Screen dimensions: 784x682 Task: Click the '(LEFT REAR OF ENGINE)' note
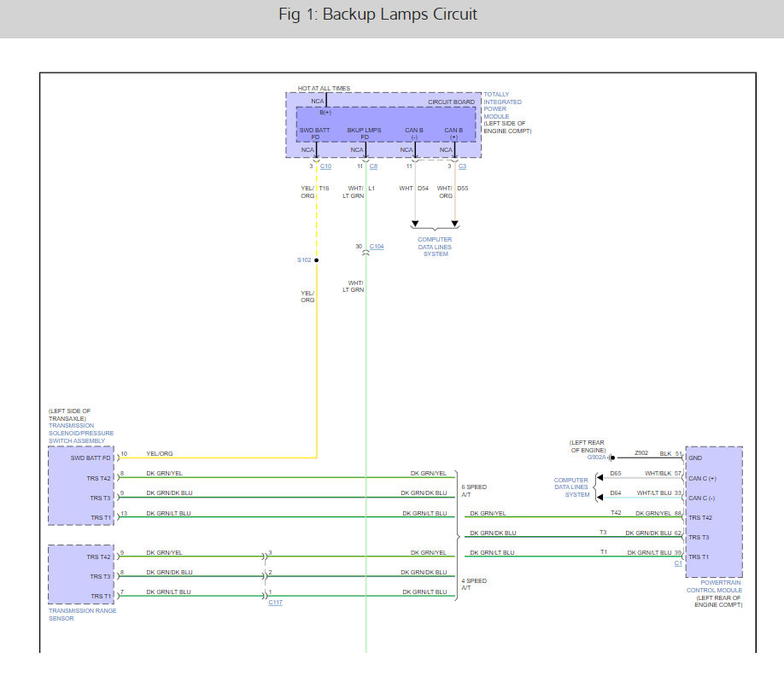point(587,446)
